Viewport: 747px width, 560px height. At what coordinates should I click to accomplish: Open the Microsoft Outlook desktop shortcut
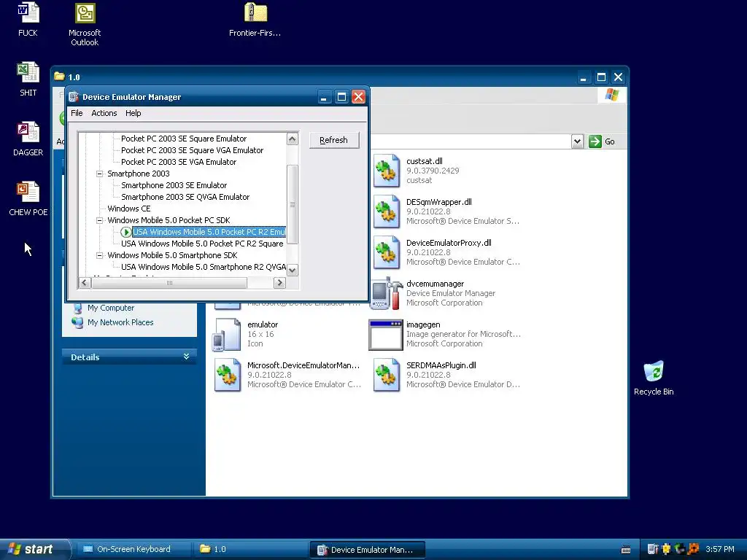click(x=85, y=13)
